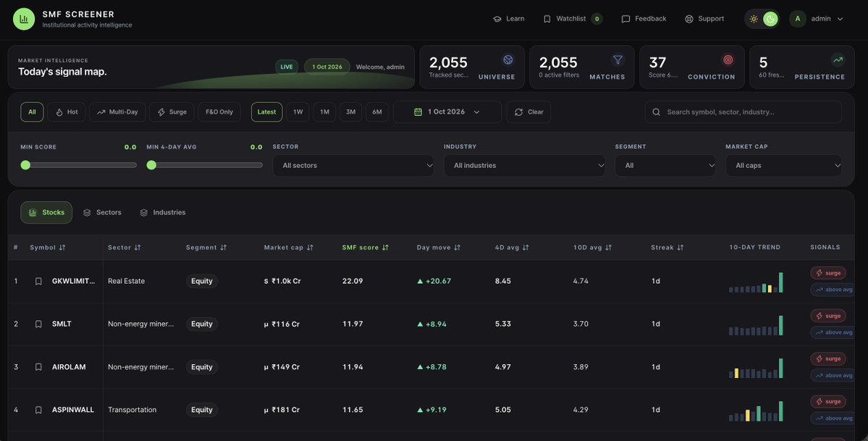Screen dimensions: 868x441
Task: Bookmark GKWLIMIT to watchlist
Action: tap(38, 282)
